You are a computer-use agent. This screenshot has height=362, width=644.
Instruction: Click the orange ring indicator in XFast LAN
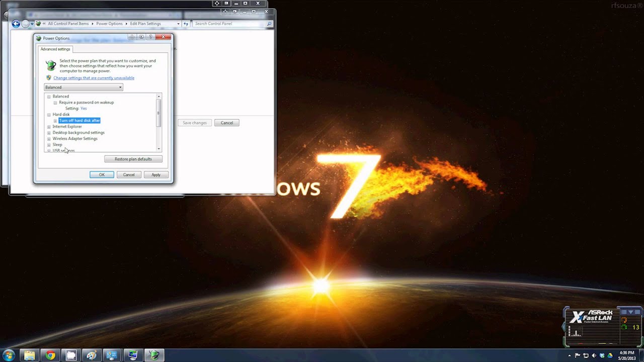[624, 320]
